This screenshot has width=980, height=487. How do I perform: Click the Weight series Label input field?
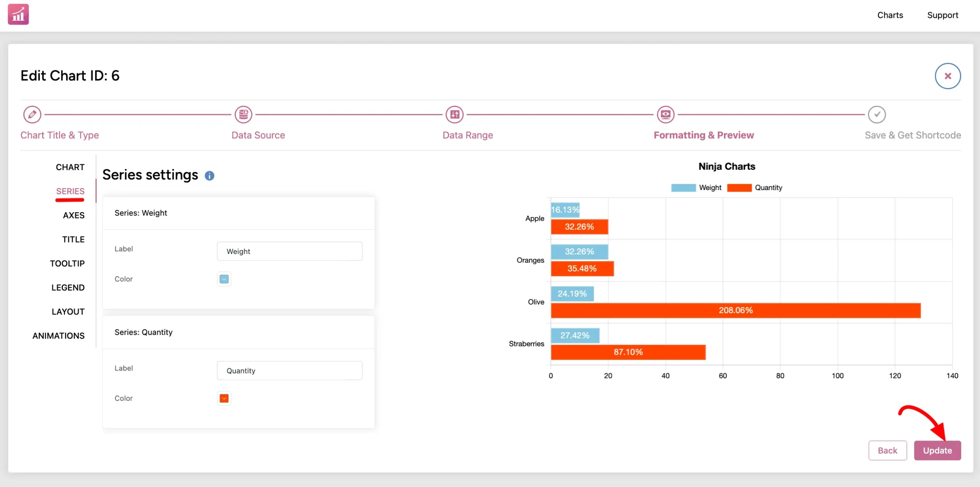(x=289, y=251)
